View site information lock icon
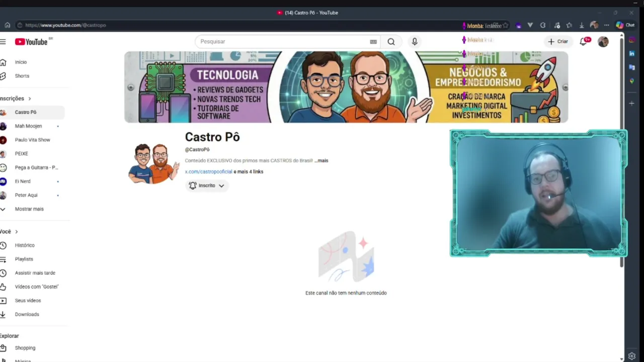This screenshot has width=644, height=362. [19, 25]
